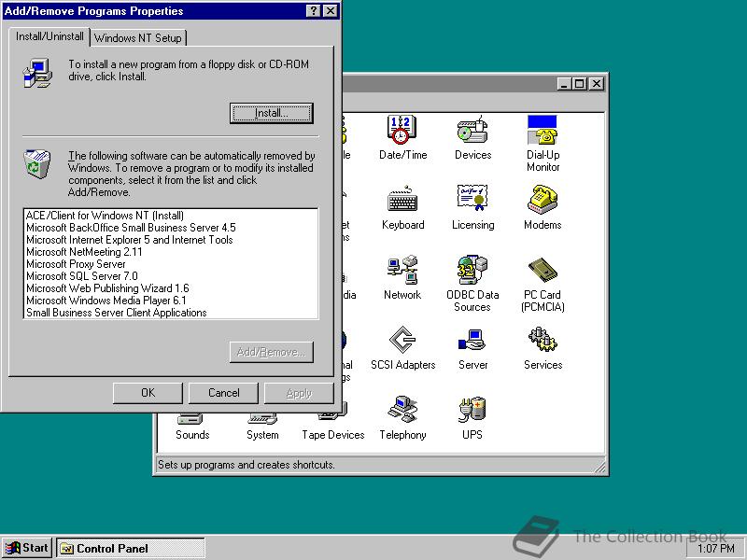The height and width of the screenshot is (560, 747).
Task: Select Microsoft Web Publishing Wizard 1.6
Action: [171, 288]
